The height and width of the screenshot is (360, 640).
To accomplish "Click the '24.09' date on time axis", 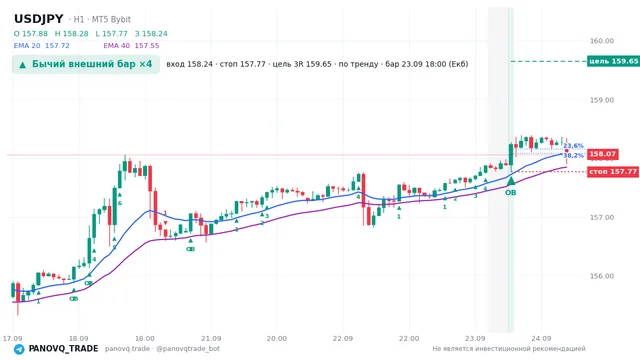I will pyautogui.click(x=541, y=338).
